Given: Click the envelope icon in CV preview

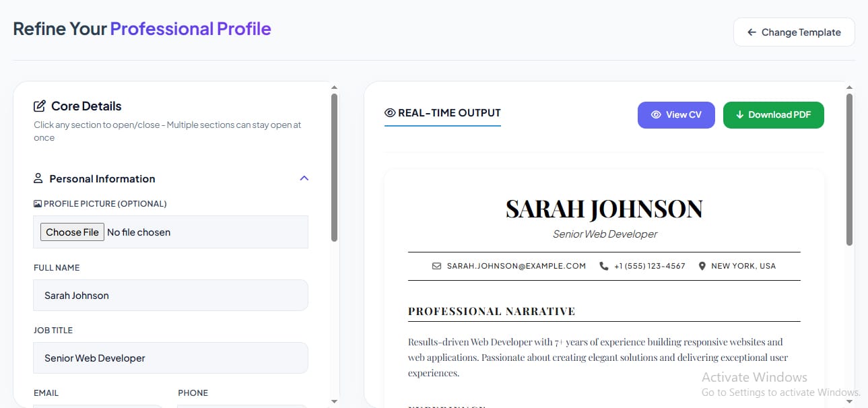Looking at the screenshot, I should 437,266.
